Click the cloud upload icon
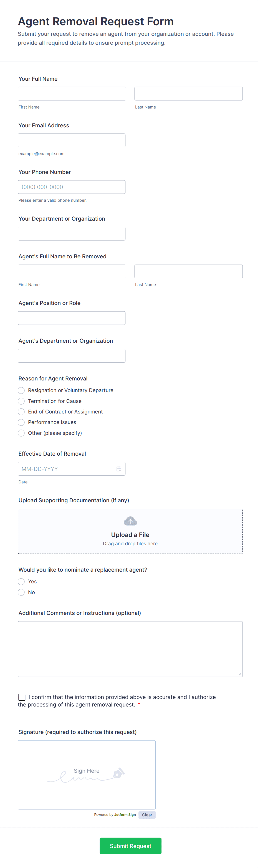258x868 pixels. [130, 521]
